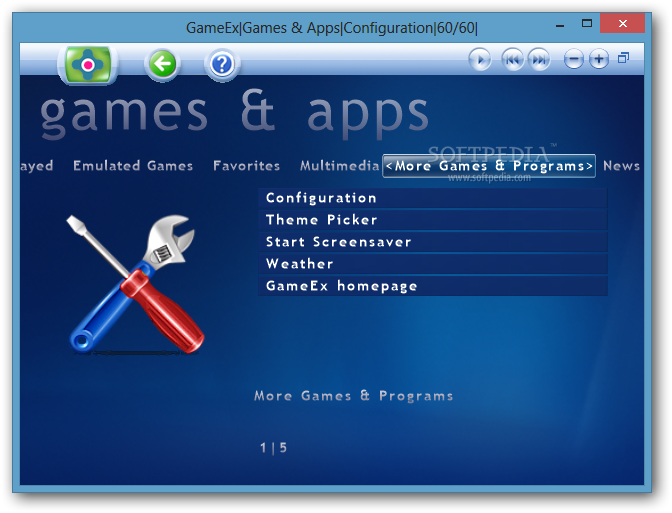
Task: Click the green GameEx home controller icon
Action: click(x=88, y=65)
